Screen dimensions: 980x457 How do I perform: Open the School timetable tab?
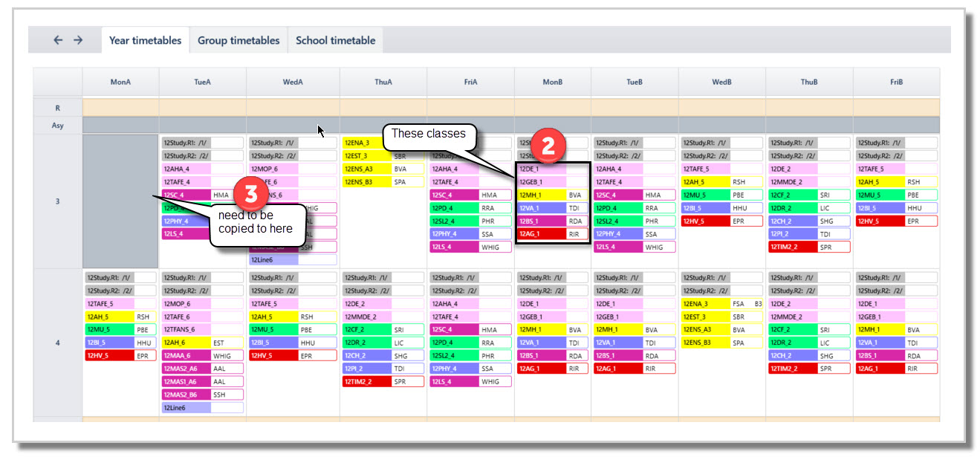pos(335,40)
